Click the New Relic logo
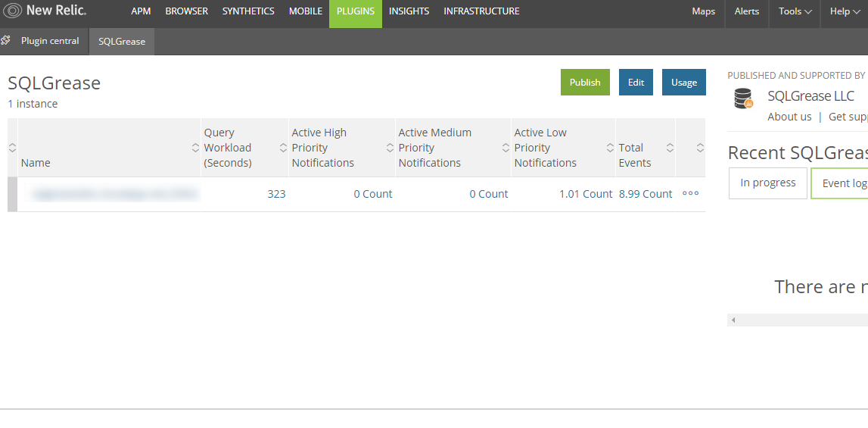Screen dimensions: 868x428 point(45,11)
